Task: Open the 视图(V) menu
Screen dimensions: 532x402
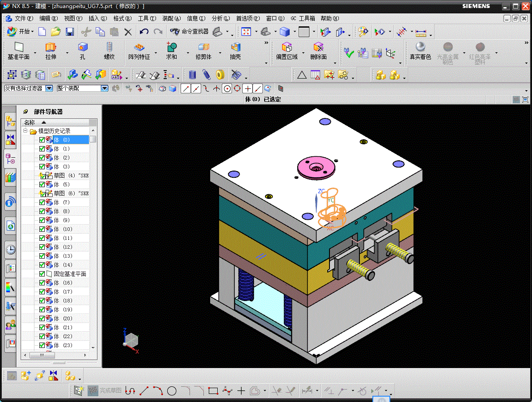Action: point(73,18)
